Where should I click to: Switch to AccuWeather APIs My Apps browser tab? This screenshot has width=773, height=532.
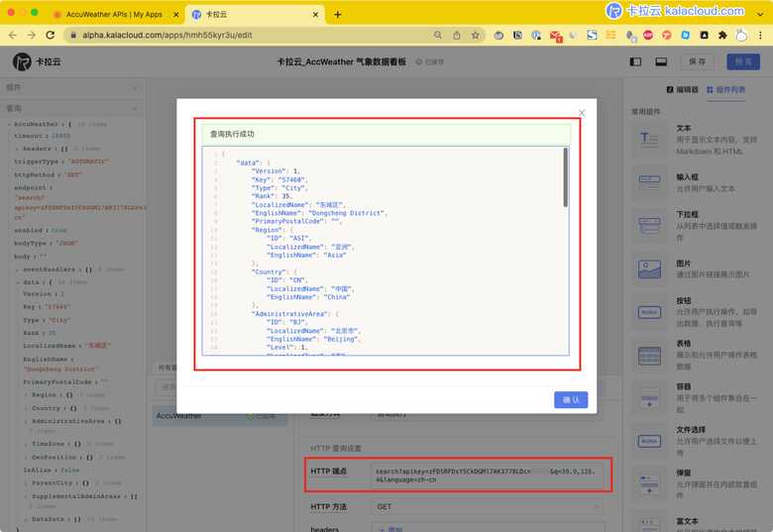(x=114, y=15)
